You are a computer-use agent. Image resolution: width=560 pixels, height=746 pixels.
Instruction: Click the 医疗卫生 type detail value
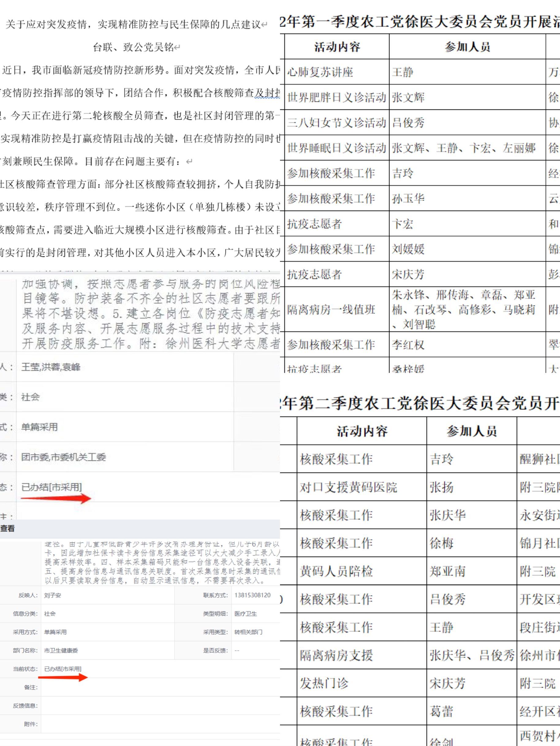pyautogui.click(x=246, y=614)
